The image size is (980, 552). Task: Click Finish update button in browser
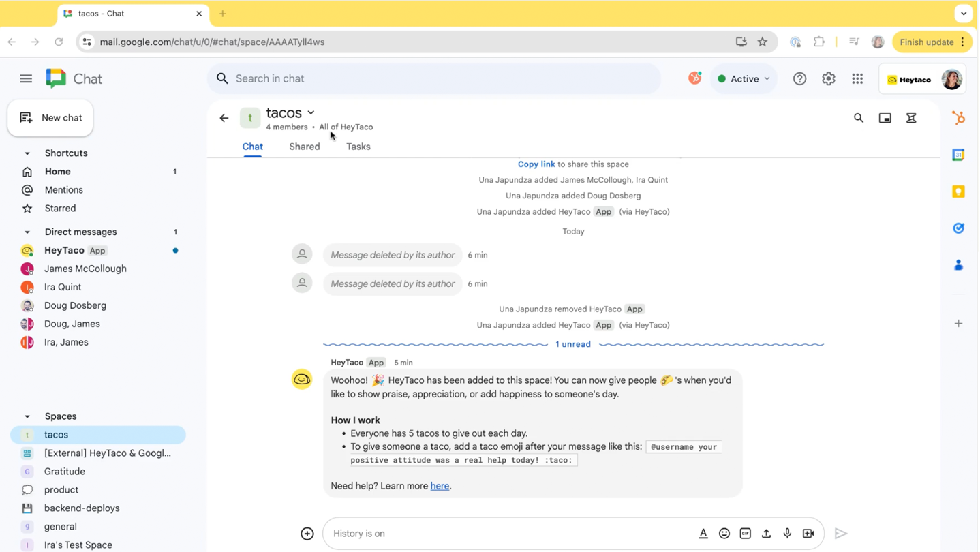(x=932, y=42)
